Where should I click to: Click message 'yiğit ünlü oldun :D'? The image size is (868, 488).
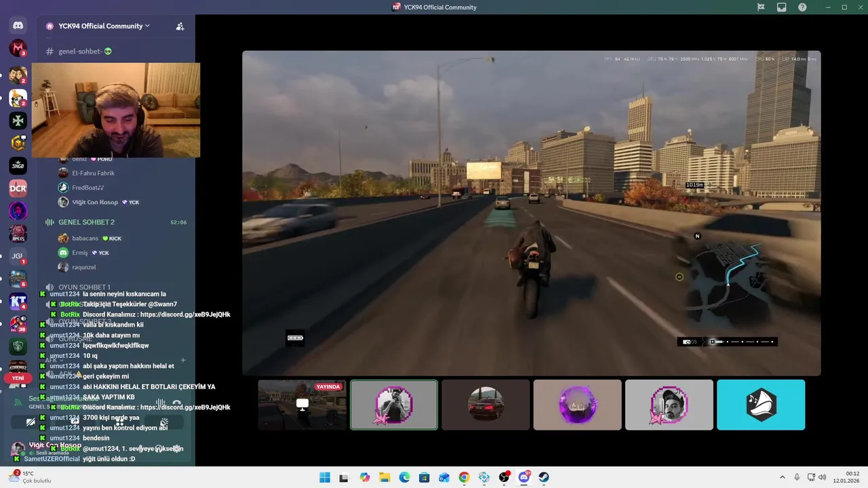(108, 459)
